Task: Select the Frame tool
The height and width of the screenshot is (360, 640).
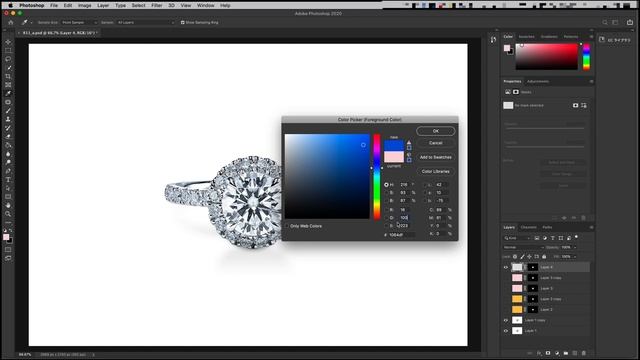Action: coord(8,85)
